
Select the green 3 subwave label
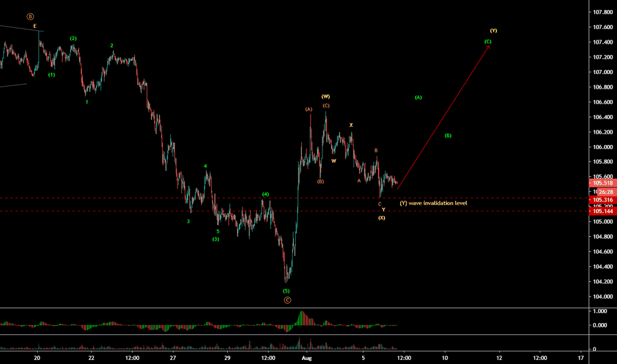(188, 222)
